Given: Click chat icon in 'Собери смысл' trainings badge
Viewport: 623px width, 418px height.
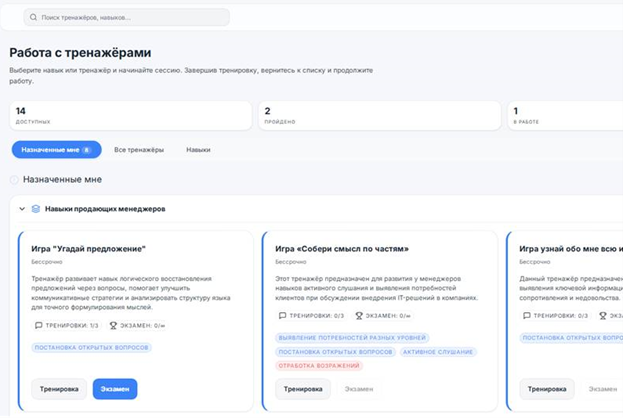Looking at the screenshot, I should coord(282,315).
